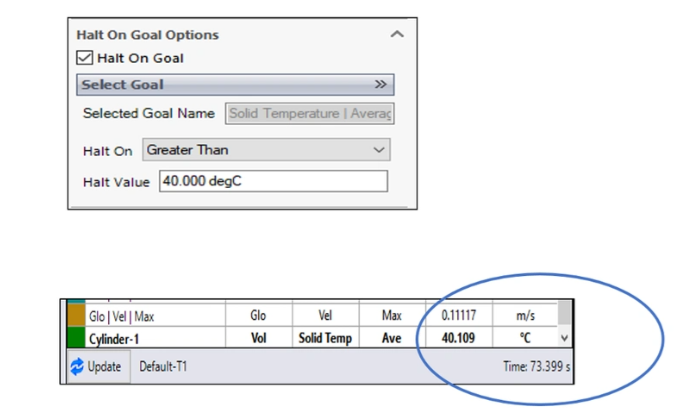
Task: Select the Cylinder-1 goal row name
Action: pyautogui.click(x=110, y=339)
